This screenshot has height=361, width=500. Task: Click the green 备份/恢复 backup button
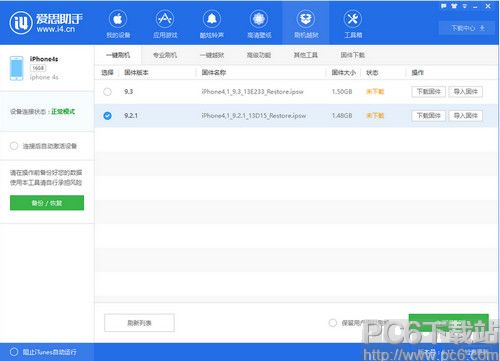pyautogui.click(x=47, y=203)
